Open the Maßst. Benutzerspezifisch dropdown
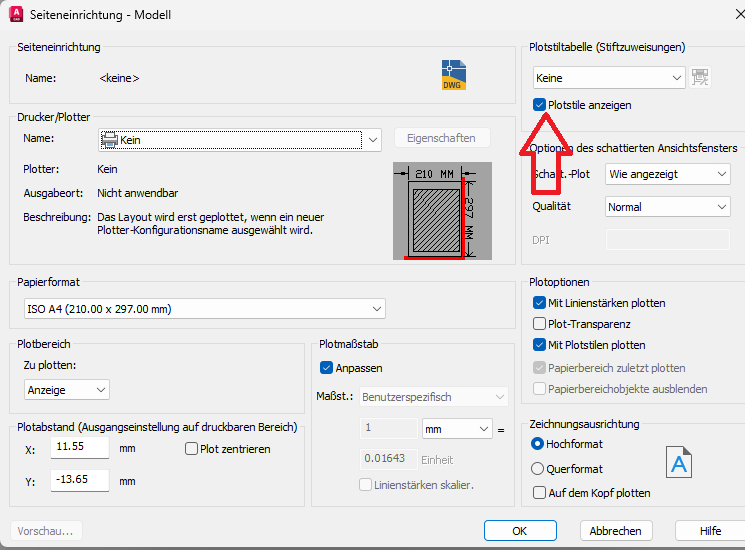This screenshot has width=745, height=550. point(434,397)
